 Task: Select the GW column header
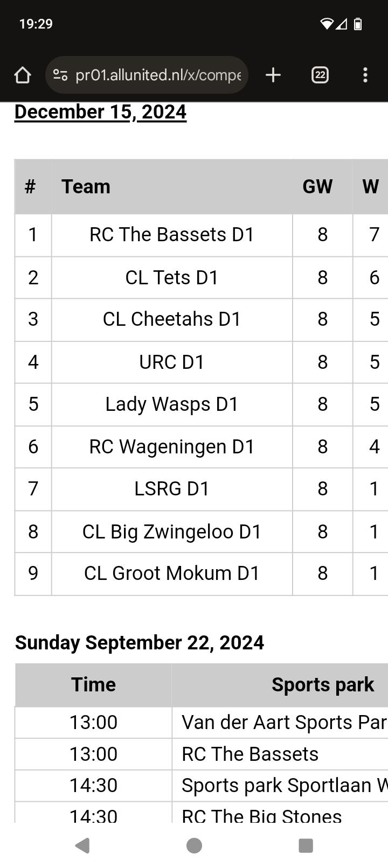[x=317, y=186]
